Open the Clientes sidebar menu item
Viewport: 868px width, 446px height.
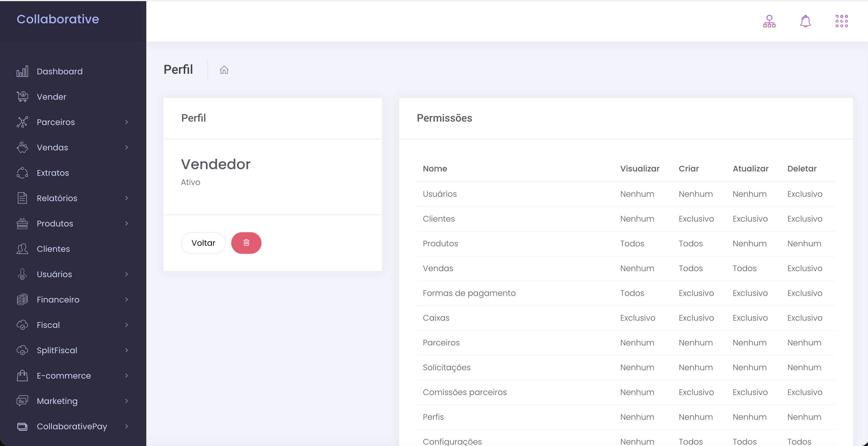(53, 249)
